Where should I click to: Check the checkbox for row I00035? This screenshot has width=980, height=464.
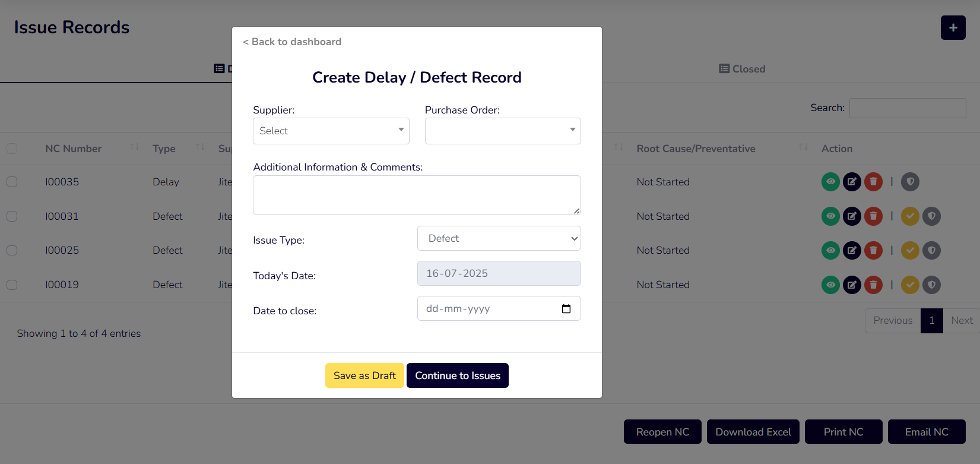point(12,182)
